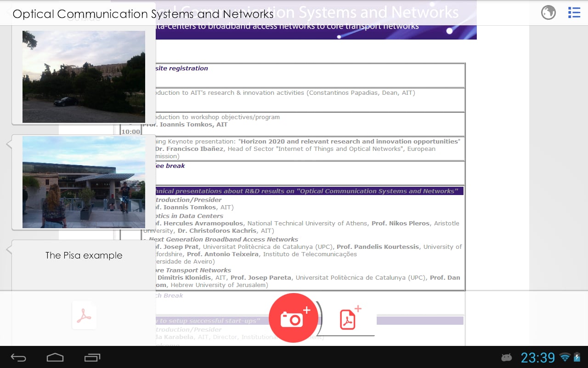588x368 pixels.
Task: Tap 'Next Generation Broadband Access Networks' heading
Action: [x=223, y=240]
